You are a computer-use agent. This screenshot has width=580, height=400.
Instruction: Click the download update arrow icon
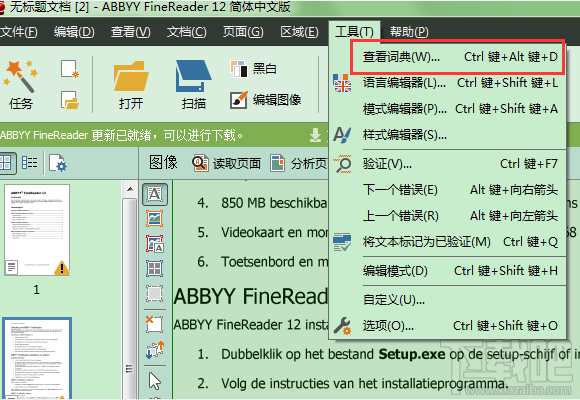316,135
